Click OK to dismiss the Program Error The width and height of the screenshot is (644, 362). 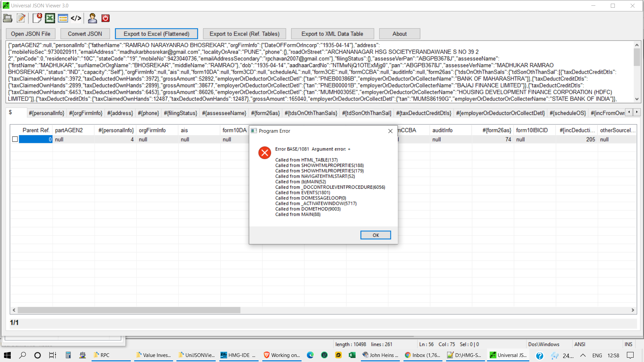click(x=376, y=235)
